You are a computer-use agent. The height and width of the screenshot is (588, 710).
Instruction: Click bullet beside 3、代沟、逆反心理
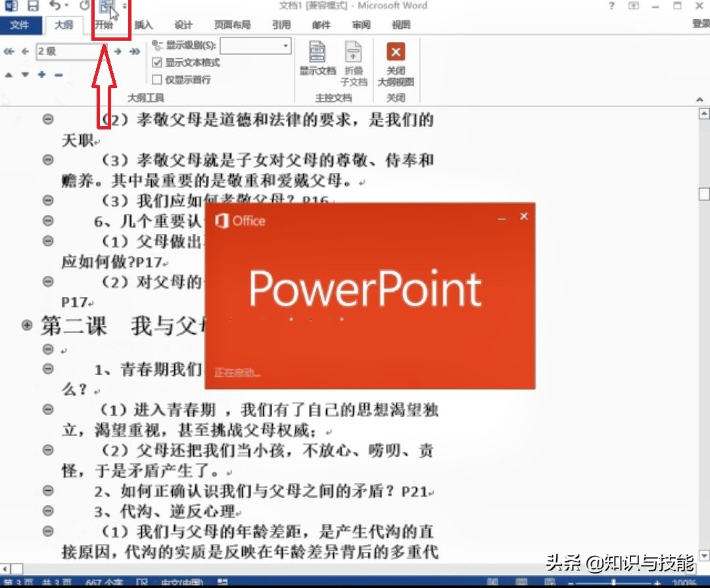click(48, 510)
